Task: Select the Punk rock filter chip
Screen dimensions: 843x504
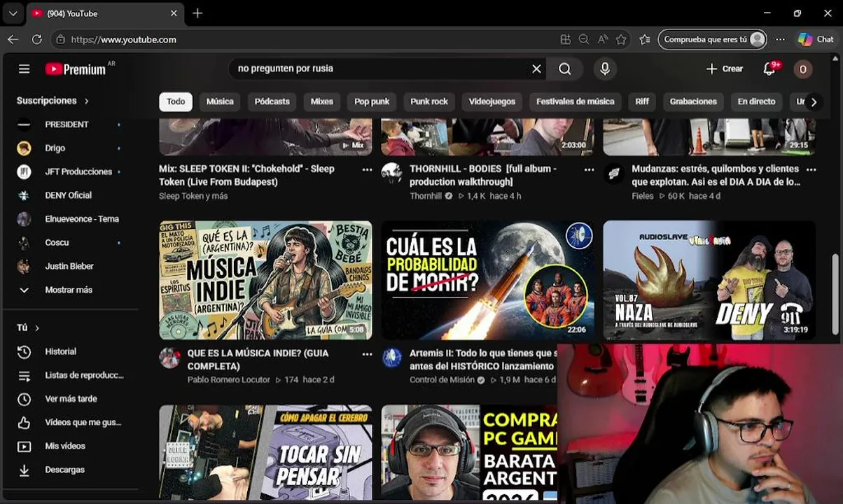Action: [x=429, y=101]
